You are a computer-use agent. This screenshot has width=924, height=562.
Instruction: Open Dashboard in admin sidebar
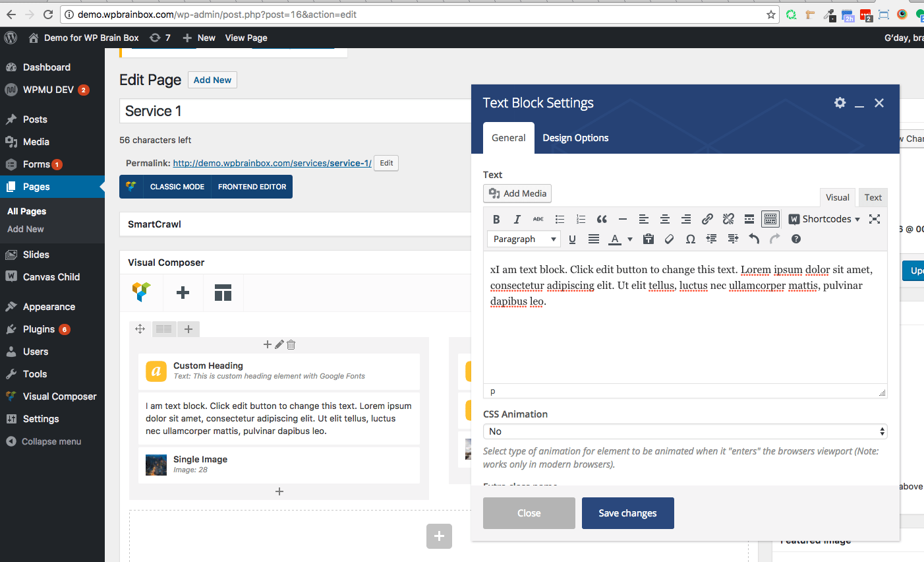tap(46, 67)
